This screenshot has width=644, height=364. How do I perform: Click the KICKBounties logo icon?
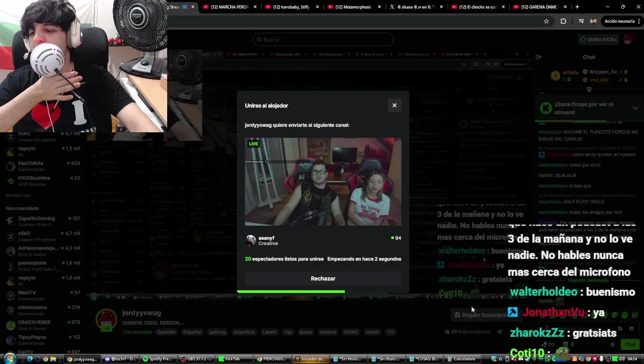pyautogui.click(x=10, y=180)
